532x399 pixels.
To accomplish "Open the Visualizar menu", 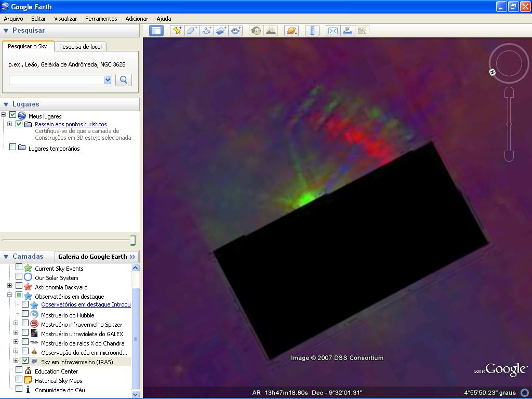I will pos(65,19).
